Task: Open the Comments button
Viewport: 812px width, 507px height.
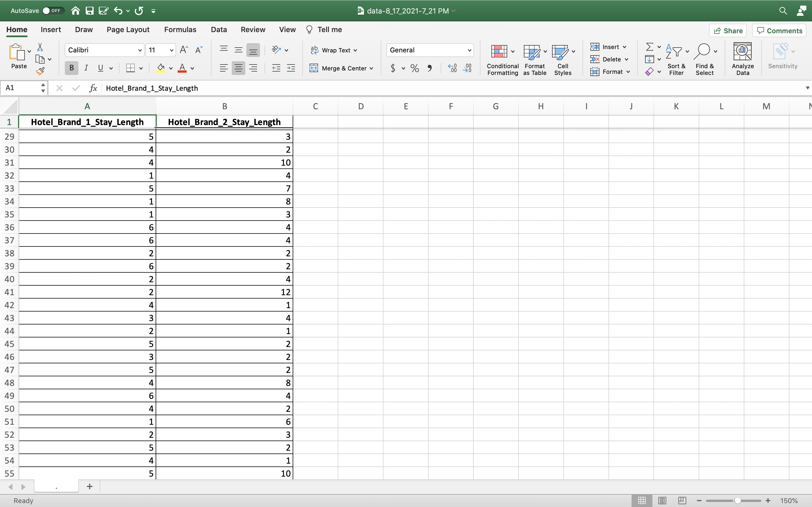Action: 779,31
